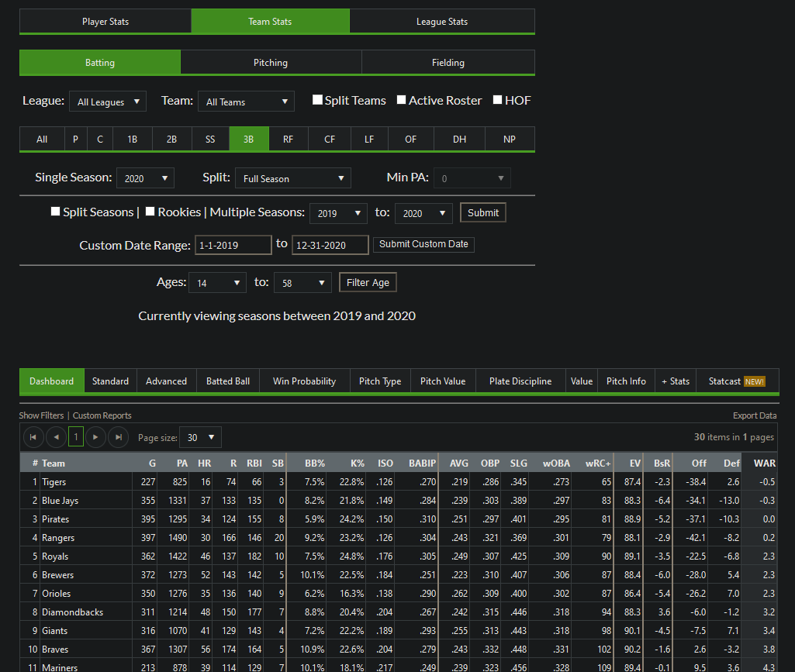The image size is (795, 672).
Task: Open the Statcast NEW tab
Action: pos(737,381)
